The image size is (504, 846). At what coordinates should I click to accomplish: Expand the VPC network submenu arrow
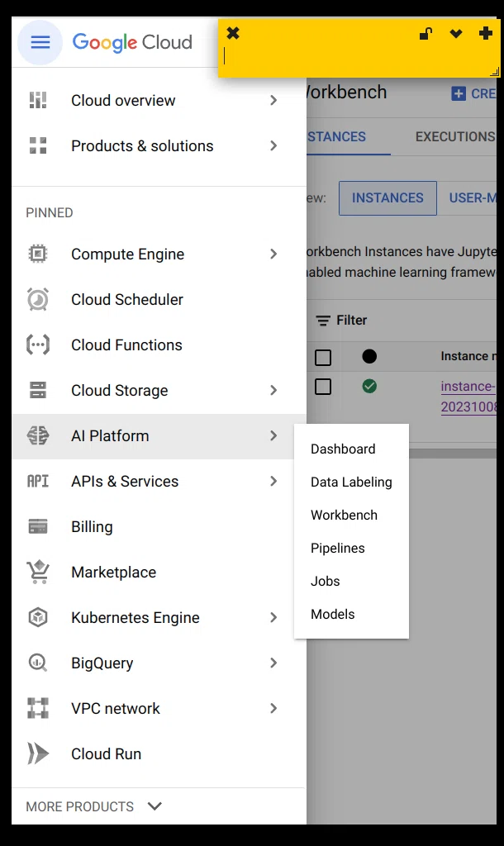(273, 708)
